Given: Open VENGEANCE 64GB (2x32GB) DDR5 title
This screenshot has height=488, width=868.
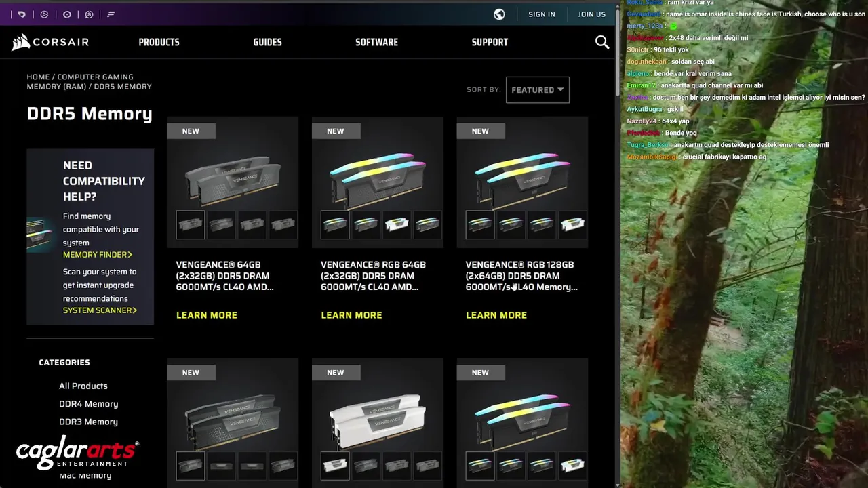Looking at the screenshot, I should click(225, 276).
